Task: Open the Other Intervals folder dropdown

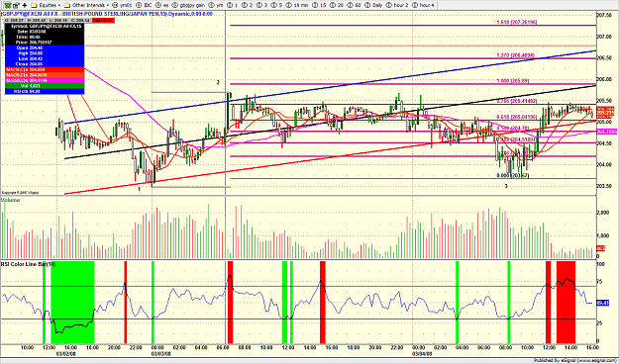Action: point(86,5)
